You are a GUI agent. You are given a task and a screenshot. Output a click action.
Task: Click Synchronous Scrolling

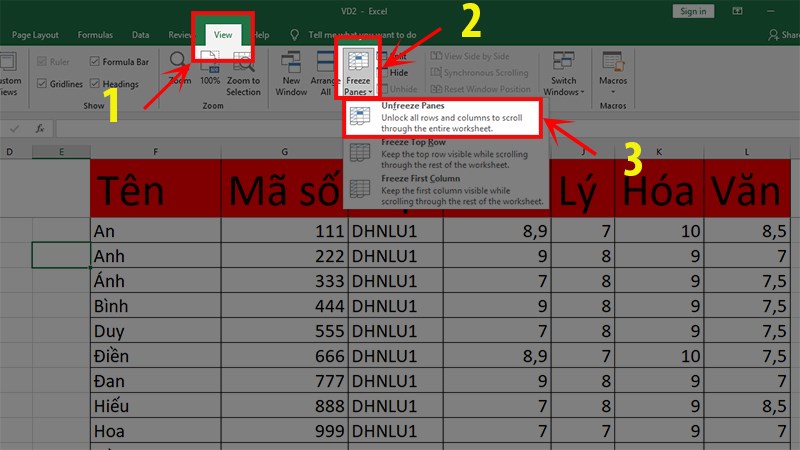tap(480, 72)
